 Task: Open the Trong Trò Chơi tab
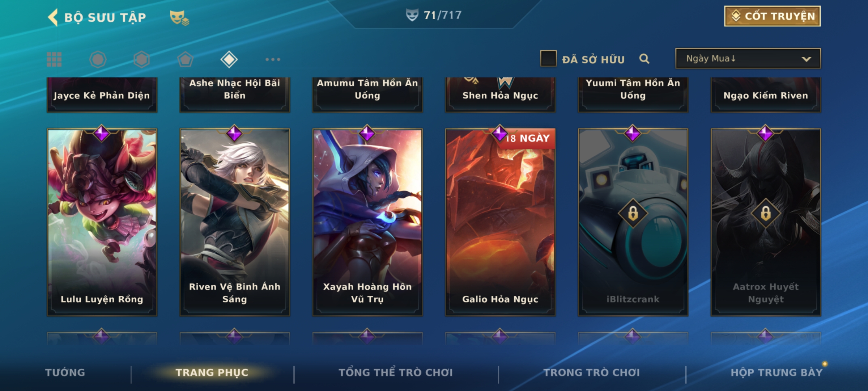[592, 373]
